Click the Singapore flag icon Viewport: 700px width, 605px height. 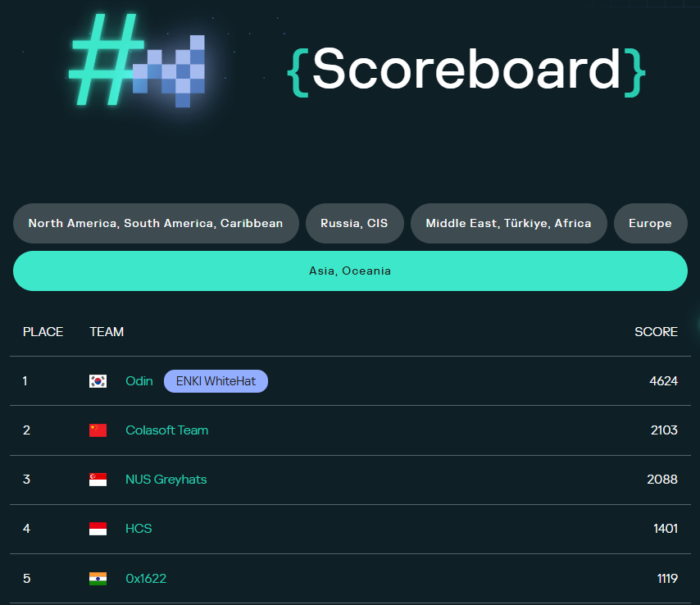point(98,480)
